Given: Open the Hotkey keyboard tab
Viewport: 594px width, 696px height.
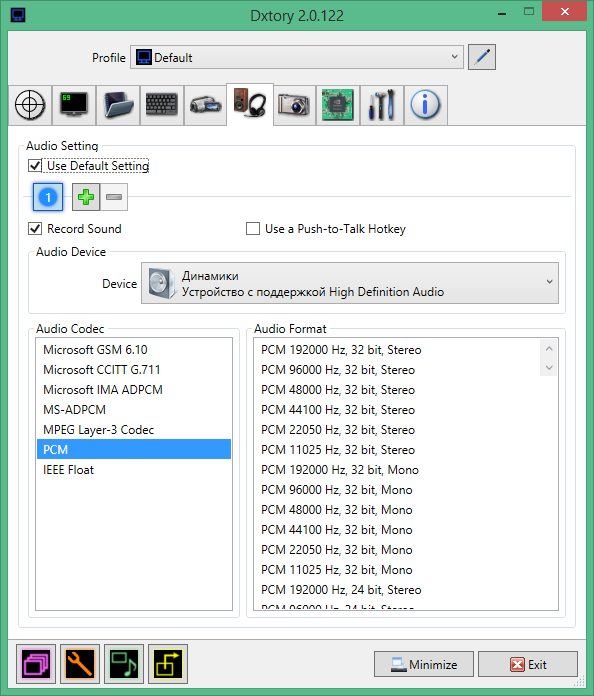Looking at the screenshot, I should [162, 105].
